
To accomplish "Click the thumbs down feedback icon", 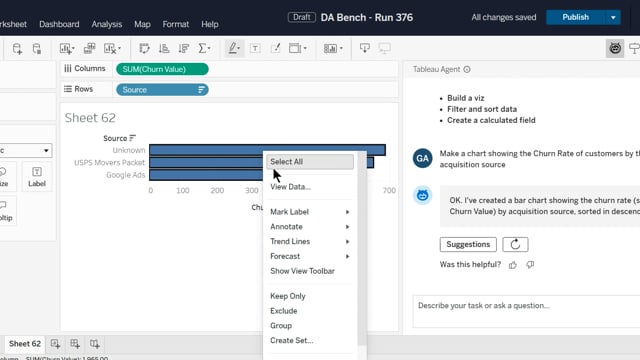I will tap(530, 265).
